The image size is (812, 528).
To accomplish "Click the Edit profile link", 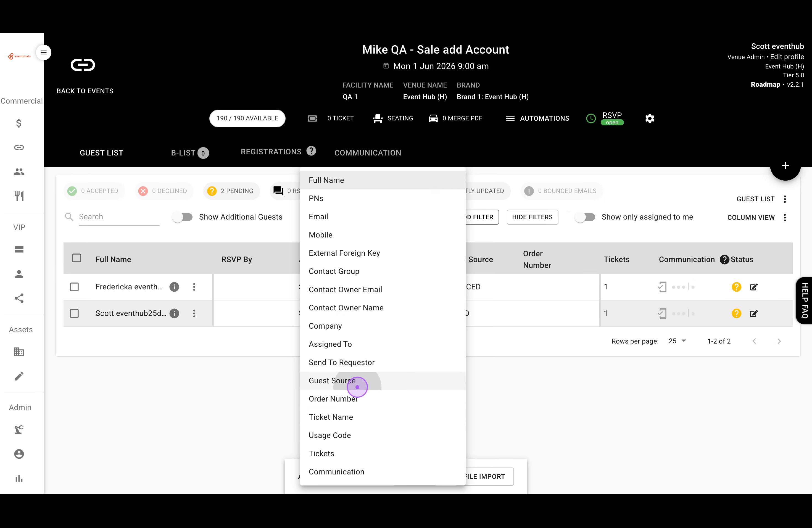I will (x=787, y=57).
